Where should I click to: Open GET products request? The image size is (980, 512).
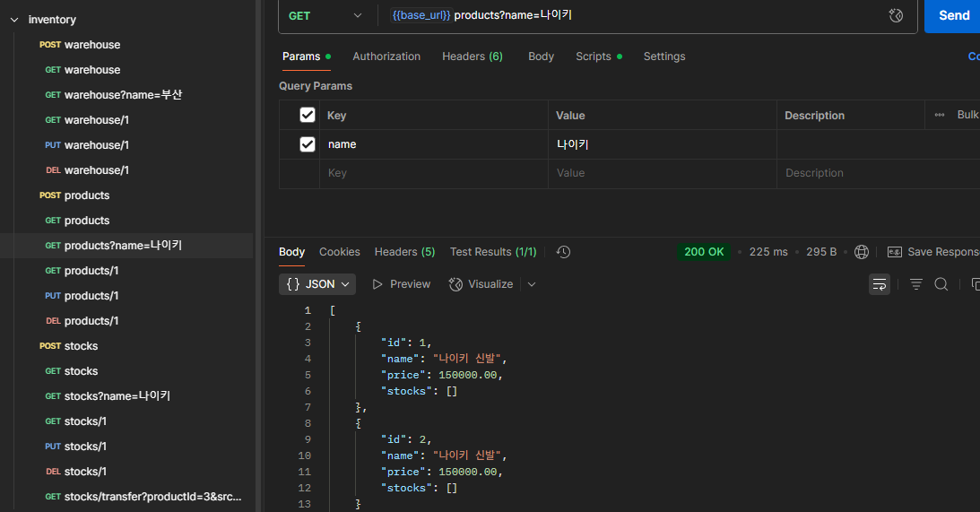point(77,221)
